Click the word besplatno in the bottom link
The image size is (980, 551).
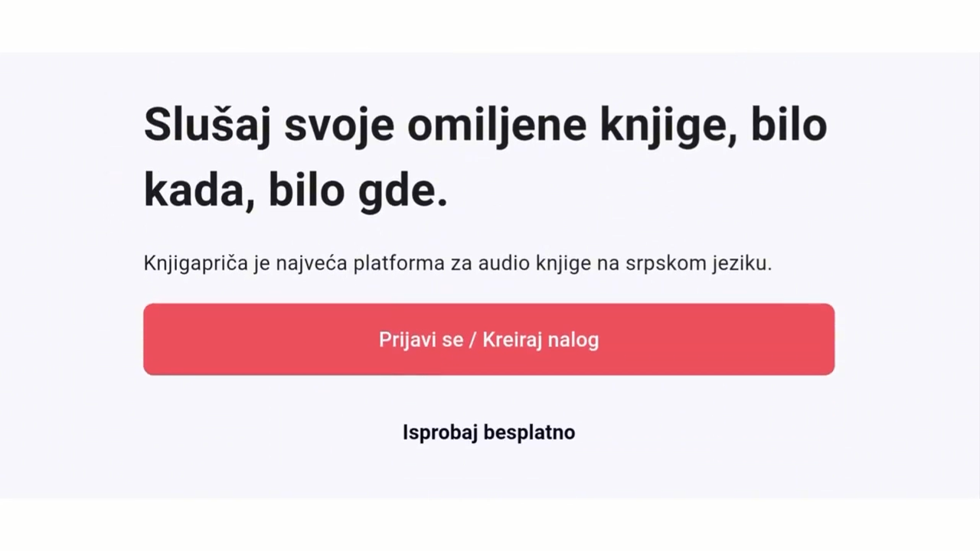529,432
